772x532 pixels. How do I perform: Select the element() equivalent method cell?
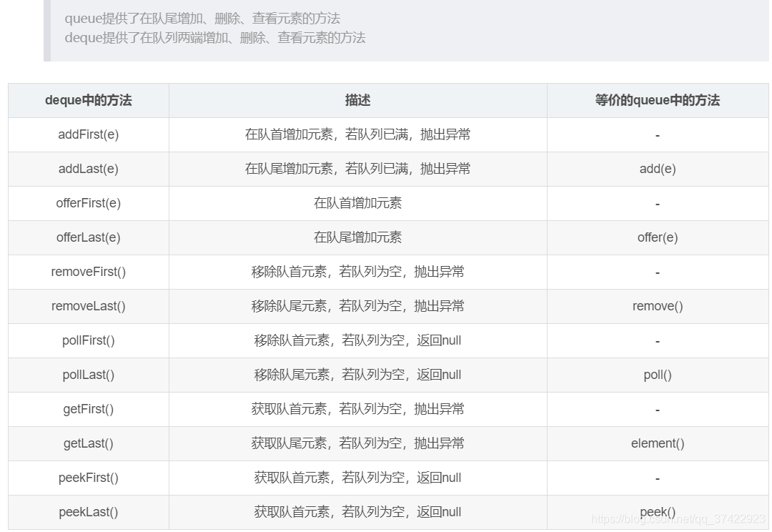point(657,443)
